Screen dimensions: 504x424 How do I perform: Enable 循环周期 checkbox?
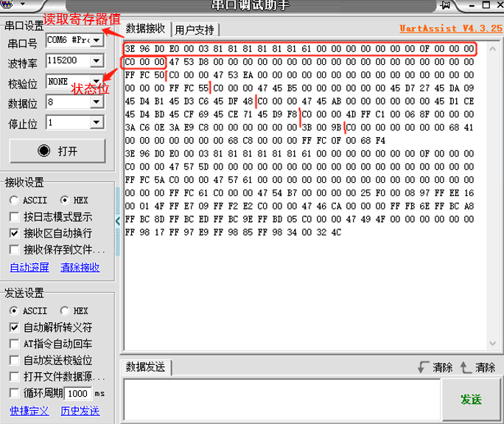click(14, 393)
